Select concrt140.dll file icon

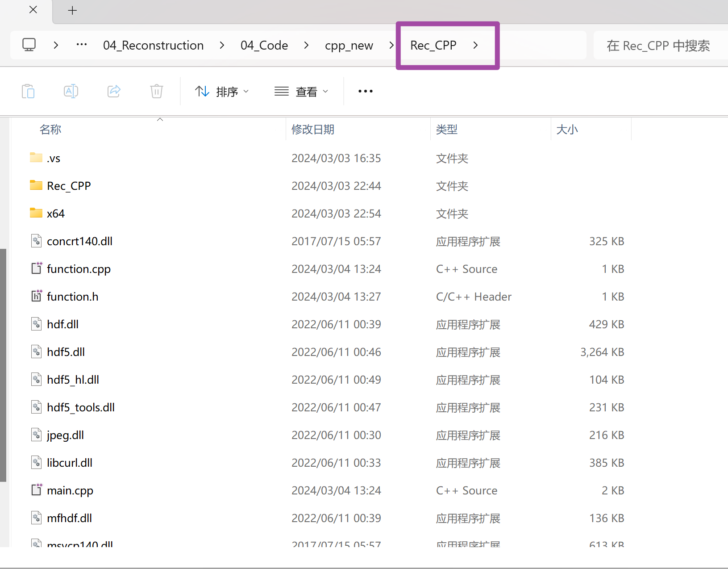37,241
